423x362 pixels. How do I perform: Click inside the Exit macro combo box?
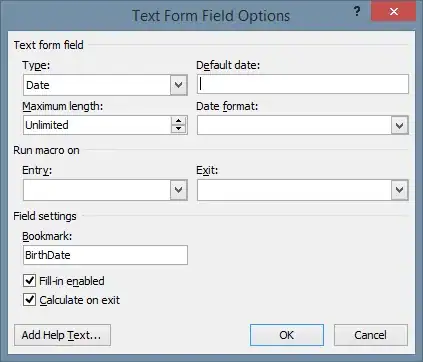coord(294,190)
